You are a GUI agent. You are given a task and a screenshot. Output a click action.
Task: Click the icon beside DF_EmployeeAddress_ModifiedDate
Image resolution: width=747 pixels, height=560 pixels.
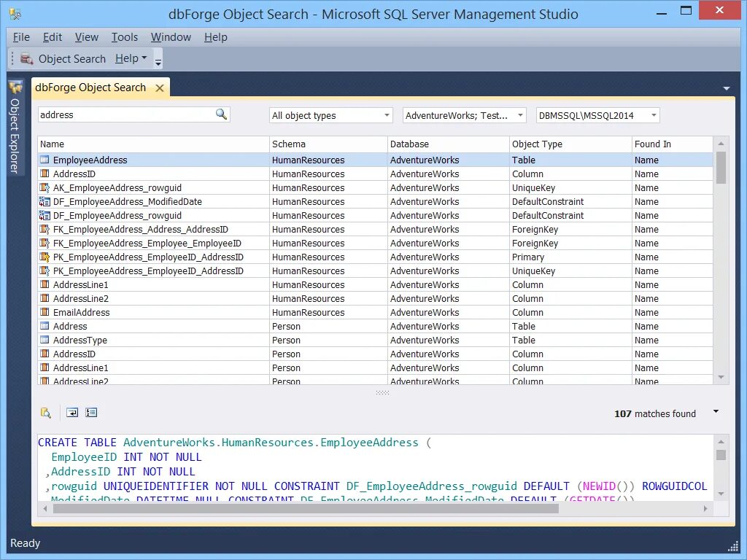tap(44, 201)
